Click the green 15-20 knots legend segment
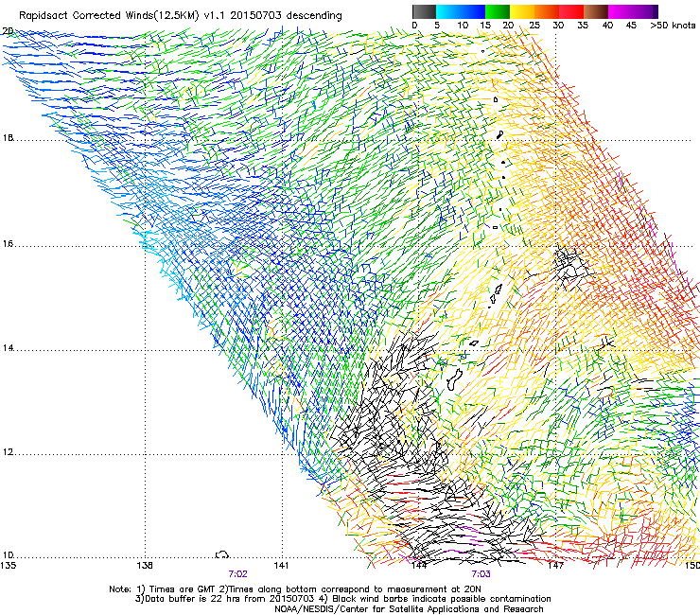 pyautogui.click(x=498, y=11)
